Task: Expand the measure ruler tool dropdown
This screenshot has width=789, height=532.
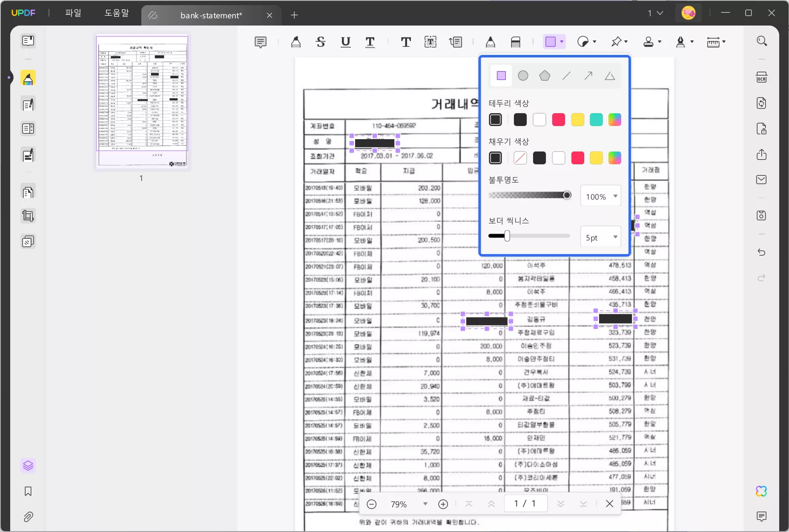Action: click(724, 42)
